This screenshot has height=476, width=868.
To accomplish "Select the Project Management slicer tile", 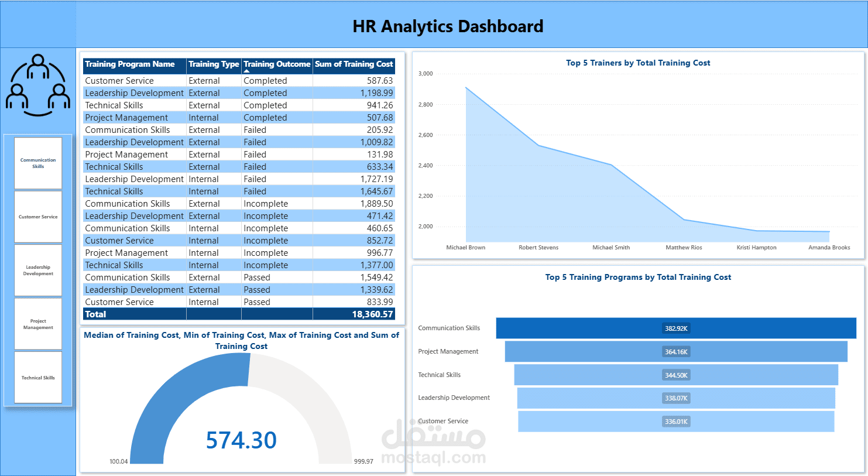I will pyautogui.click(x=38, y=324).
